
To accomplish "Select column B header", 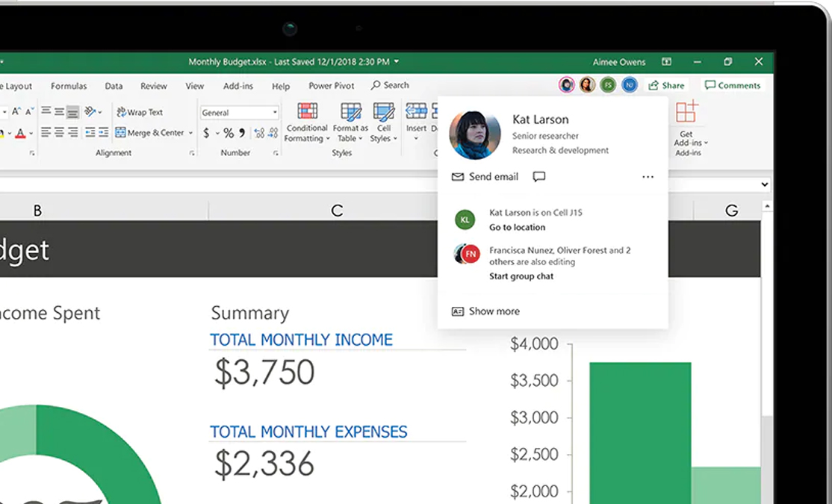I will click(37, 211).
